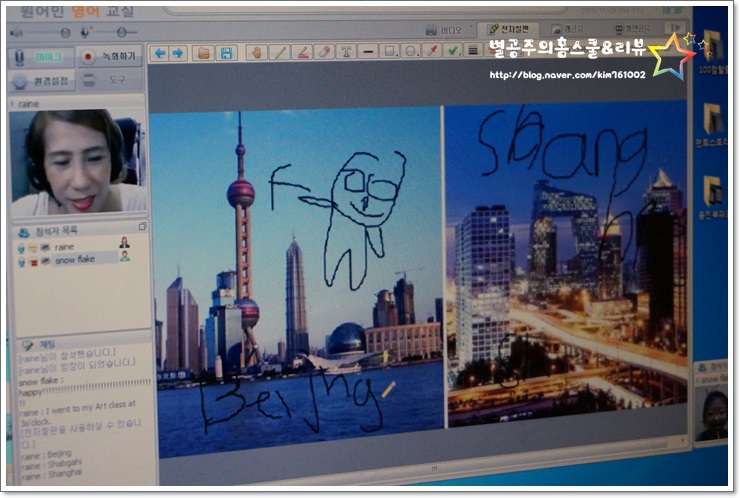The width and height of the screenshot is (740, 498).
Task: Select the text T tool
Action: [346, 51]
